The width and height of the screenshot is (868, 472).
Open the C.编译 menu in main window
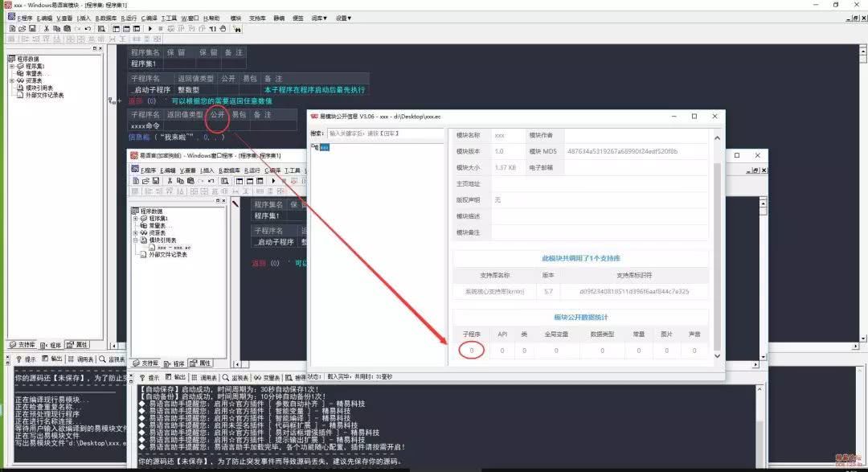(x=149, y=17)
